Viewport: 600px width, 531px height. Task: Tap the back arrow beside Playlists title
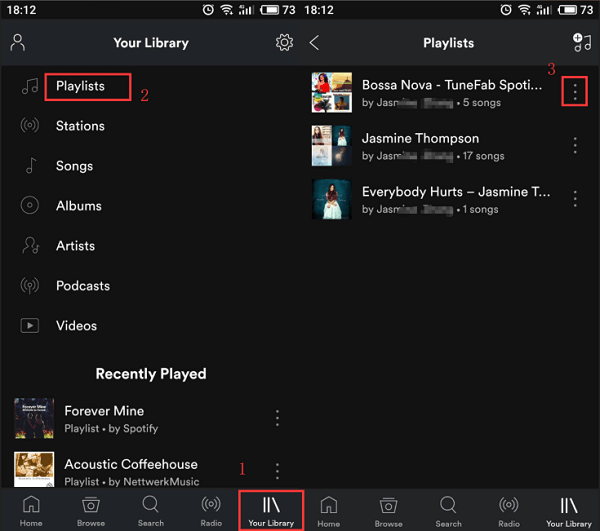click(x=315, y=43)
